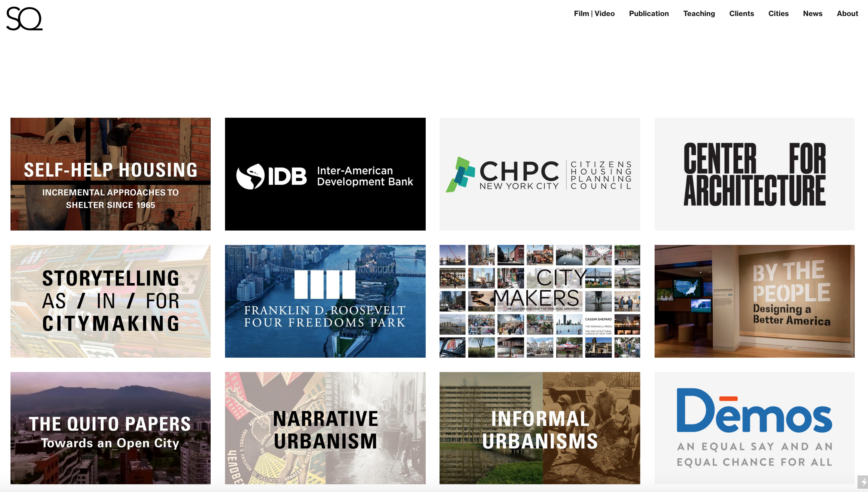Image resolution: width=868 pixels, height=492 pixels.
Task: Open By the People exhibition tile
Action: click(754, 301)
